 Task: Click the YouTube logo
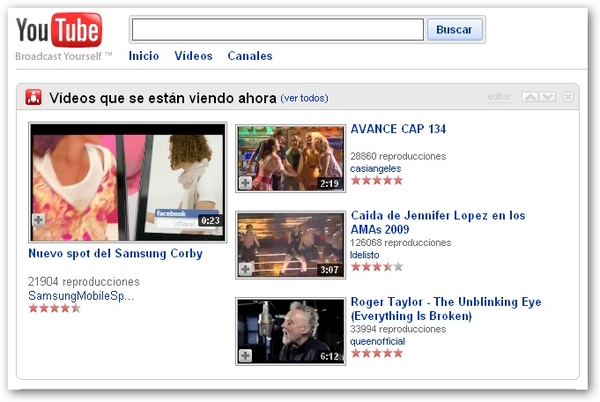pos(58,30)
